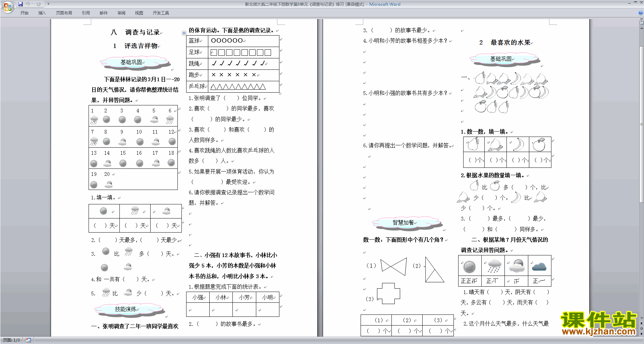The height and width of the screenshot is (344, 644).
Task: Click the vertical scrollbar up arrow
Action: click(641, 28)
